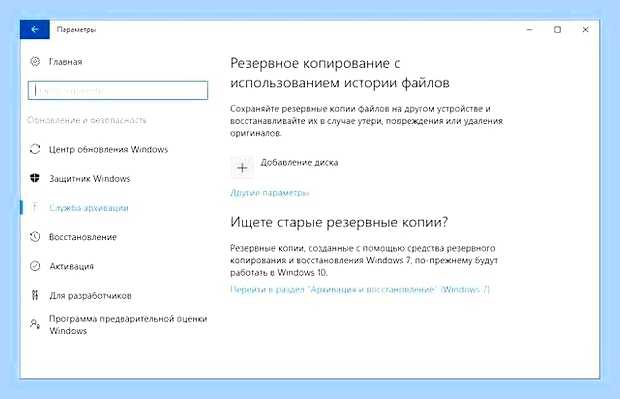Maximize the Параметры window
Screen dimensions: 620x399
[x=558, y=29]
